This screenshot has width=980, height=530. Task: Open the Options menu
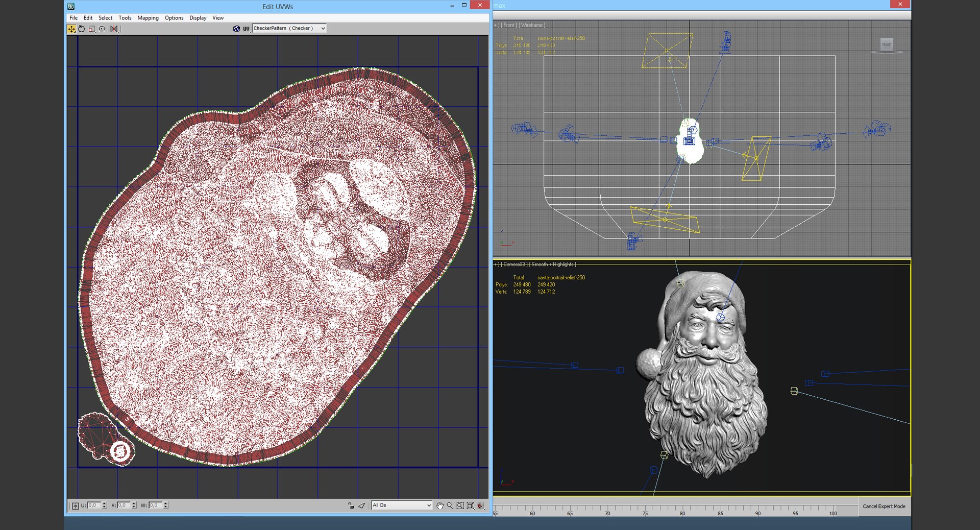(x=174, y=18)
